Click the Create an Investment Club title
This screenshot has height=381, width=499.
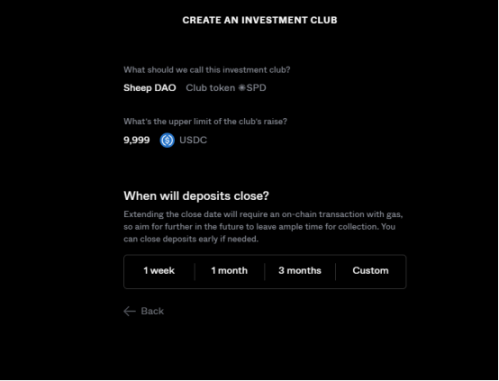[260, 20]
